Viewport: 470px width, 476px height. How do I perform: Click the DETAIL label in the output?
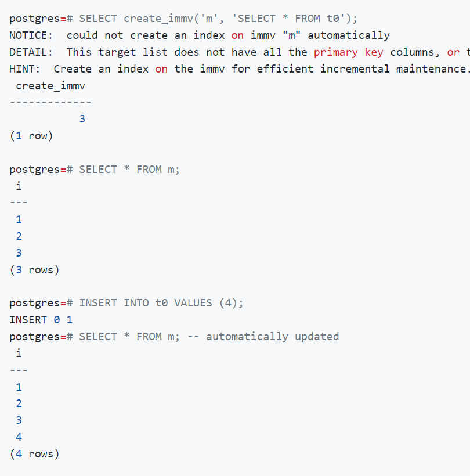pyautogui.click(x=31, y=52)
